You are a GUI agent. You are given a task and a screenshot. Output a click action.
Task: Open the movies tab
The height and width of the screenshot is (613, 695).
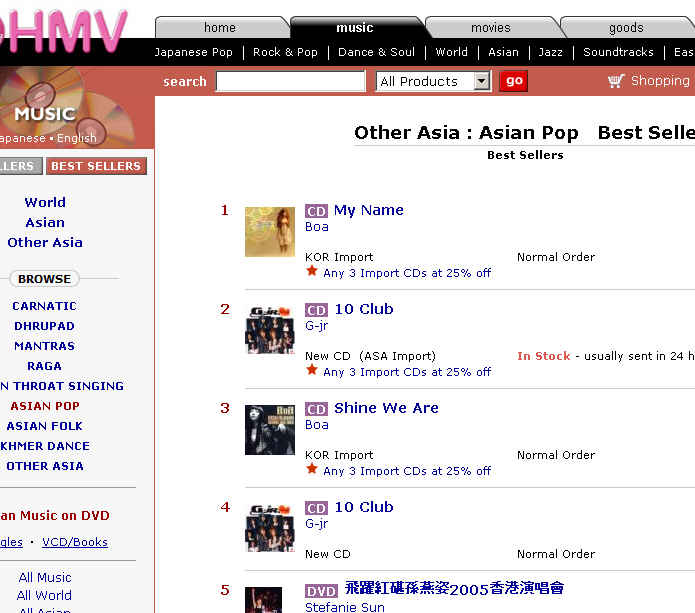click(491, 27)
